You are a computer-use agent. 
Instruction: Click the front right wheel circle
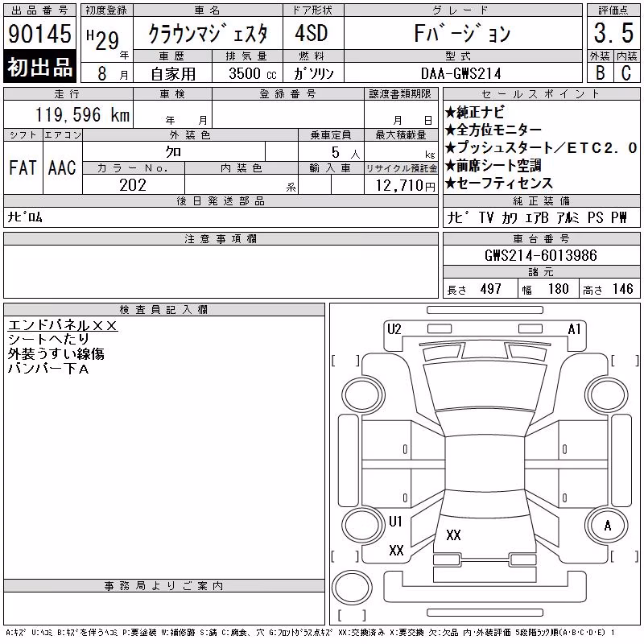(x=607, y=395)
